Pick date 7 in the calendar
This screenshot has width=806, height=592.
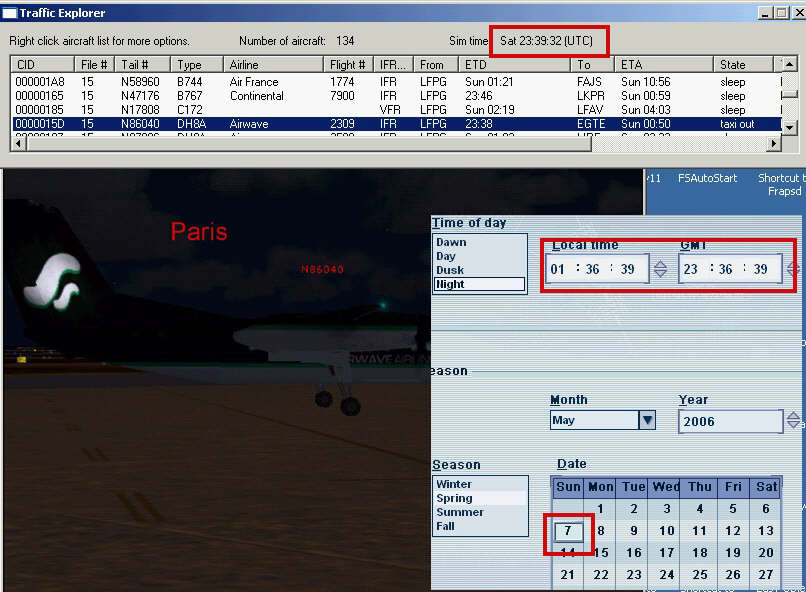[567, 531]
